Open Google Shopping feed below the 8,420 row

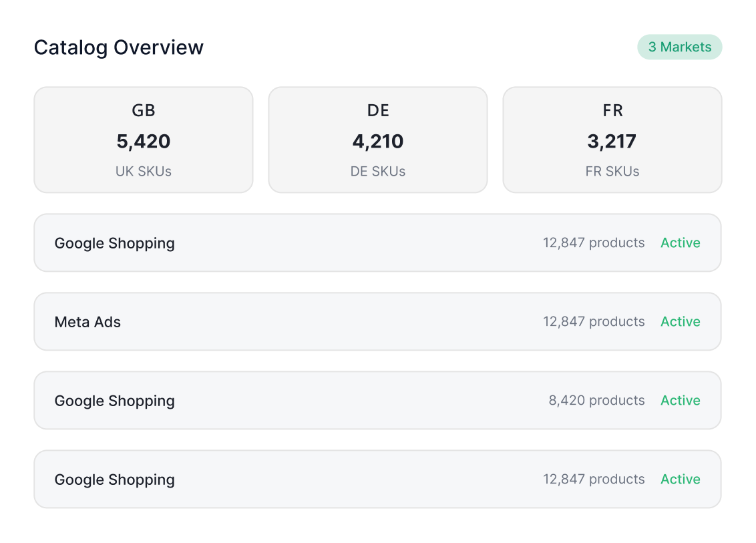115,480
